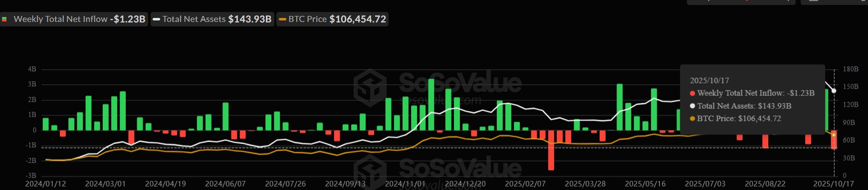868x190 pixels.
Task: Click the 2025/08/22 date label
Action: coord(765,184)
